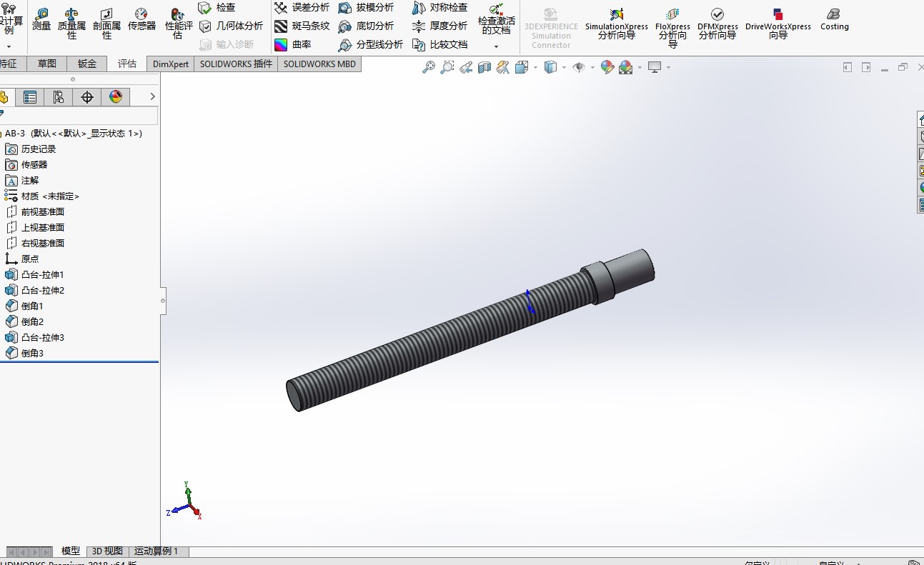
Task: Open 比较文档 compare documents
Action: [439, 44]
